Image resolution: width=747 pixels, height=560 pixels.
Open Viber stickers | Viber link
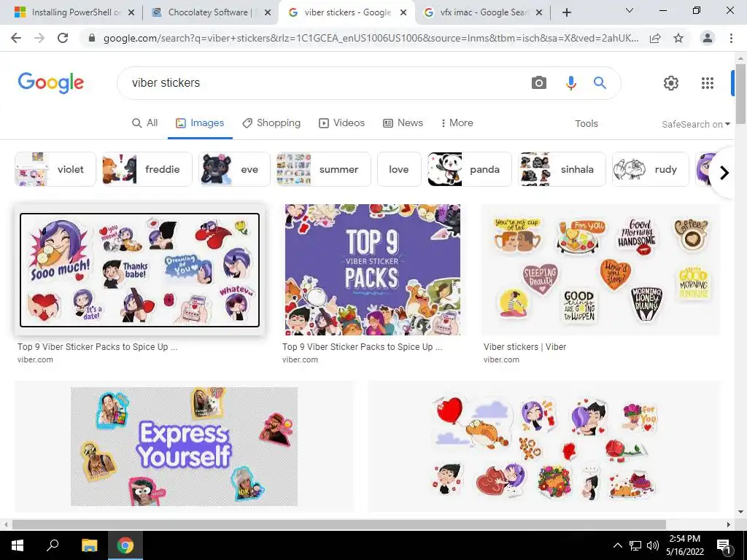[525, 346]
